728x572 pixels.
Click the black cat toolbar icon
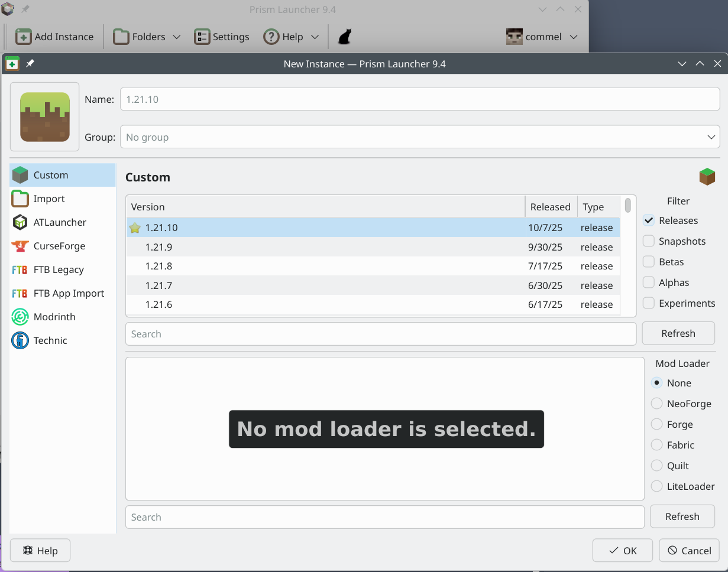tap(345, 37)
